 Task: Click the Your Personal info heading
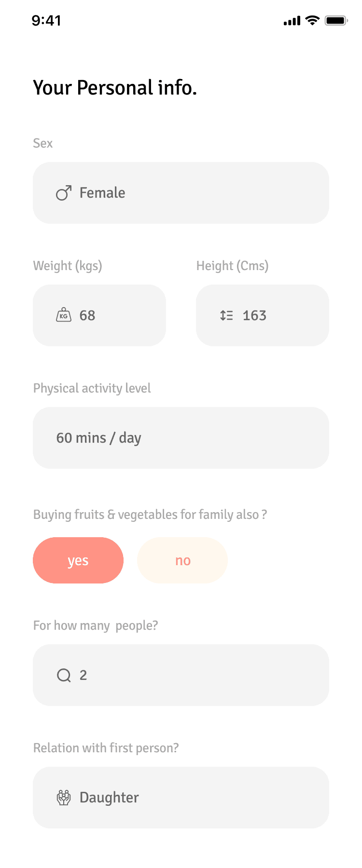click(115, 88)
